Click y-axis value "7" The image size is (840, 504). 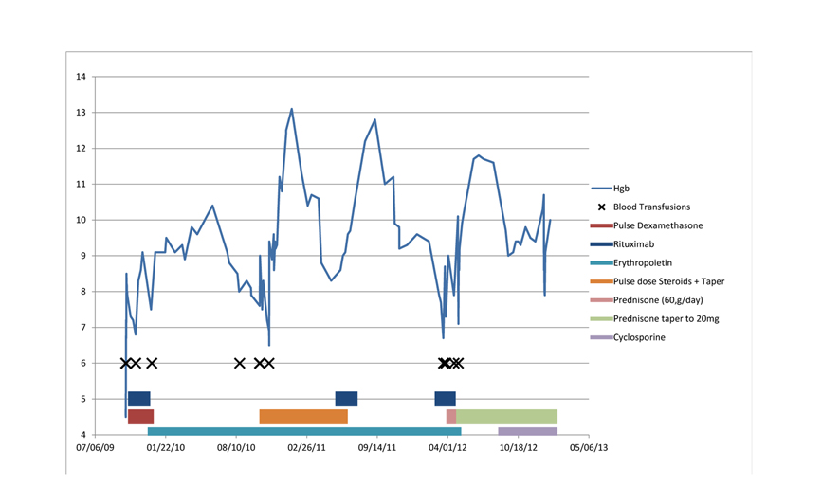83,328
